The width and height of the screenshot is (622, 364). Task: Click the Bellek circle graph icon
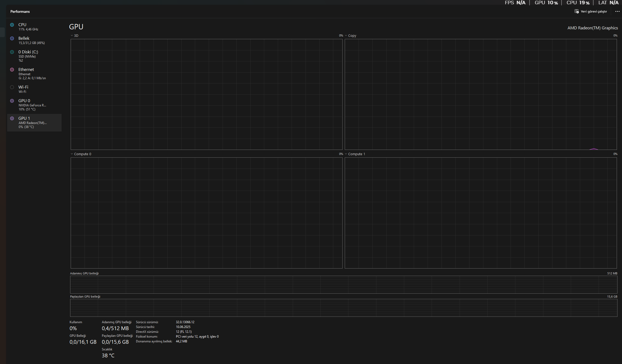click(x=12, y=38)
